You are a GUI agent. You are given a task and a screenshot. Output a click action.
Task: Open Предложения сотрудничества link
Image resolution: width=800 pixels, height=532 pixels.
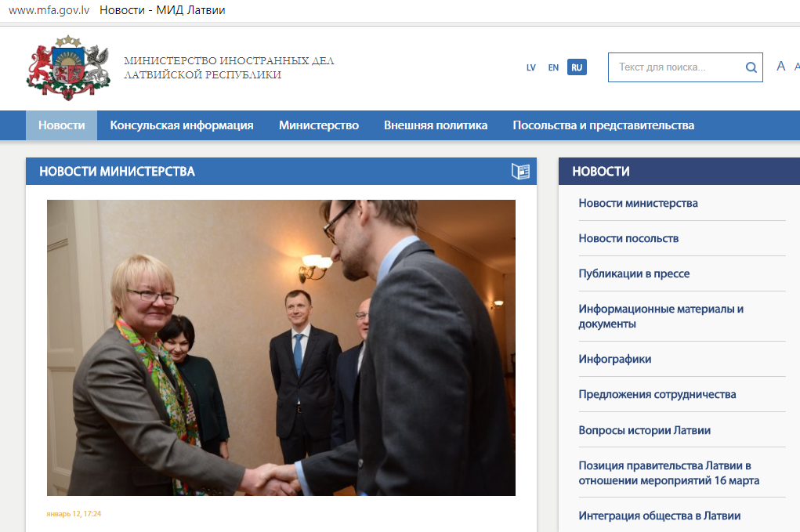pos(657,394)
